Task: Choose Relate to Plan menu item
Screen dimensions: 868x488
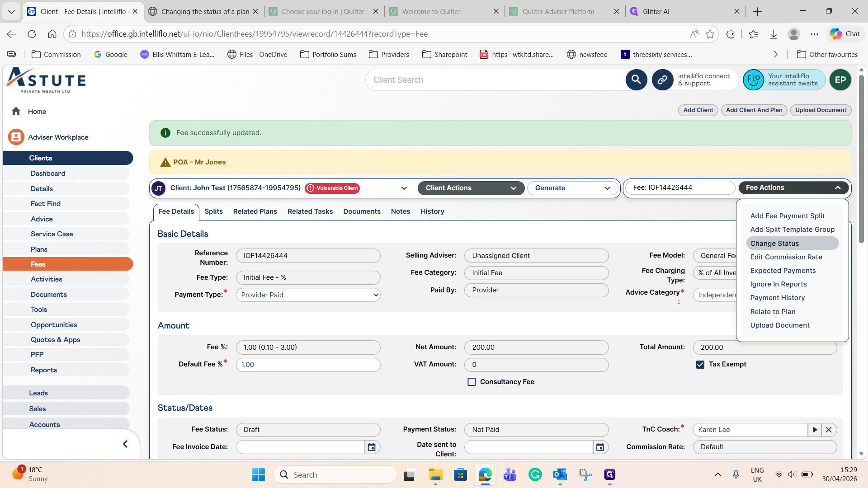Action: pos(773,312)
